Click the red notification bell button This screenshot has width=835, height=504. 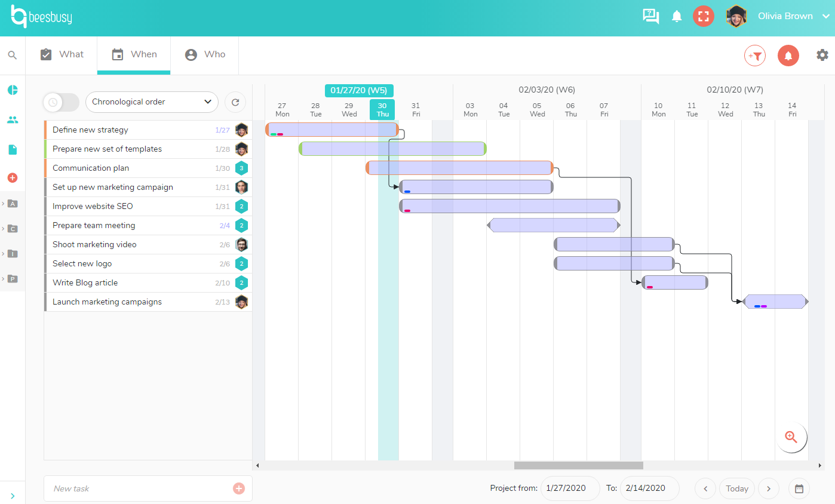788,56
